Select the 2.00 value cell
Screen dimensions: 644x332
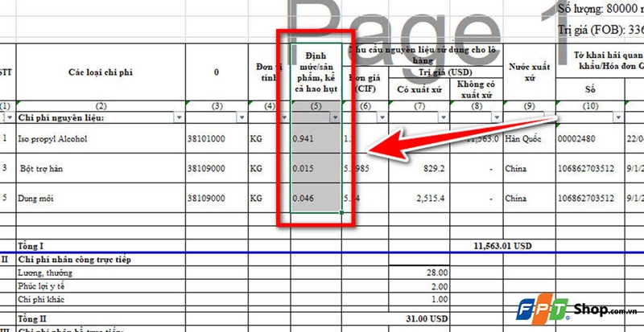click(x=419, y=286)
